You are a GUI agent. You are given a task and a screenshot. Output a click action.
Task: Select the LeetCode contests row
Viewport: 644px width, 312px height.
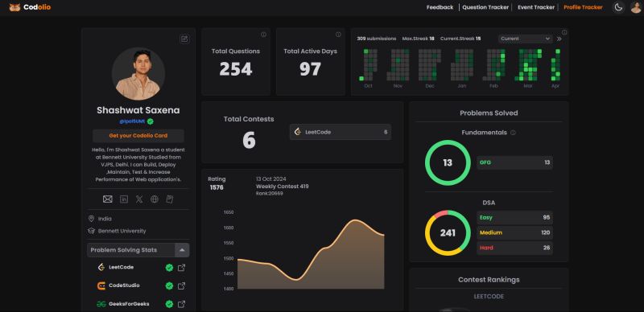click(341, 132)
